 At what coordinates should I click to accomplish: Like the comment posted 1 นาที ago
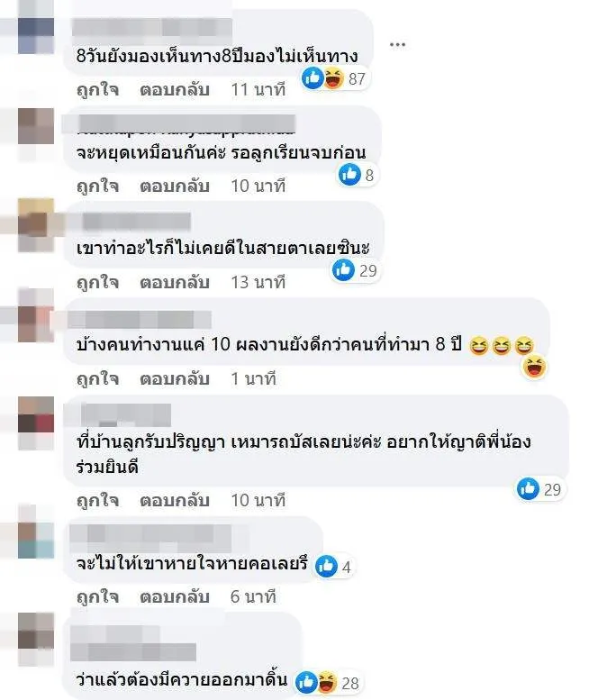(x=98, y=379)
